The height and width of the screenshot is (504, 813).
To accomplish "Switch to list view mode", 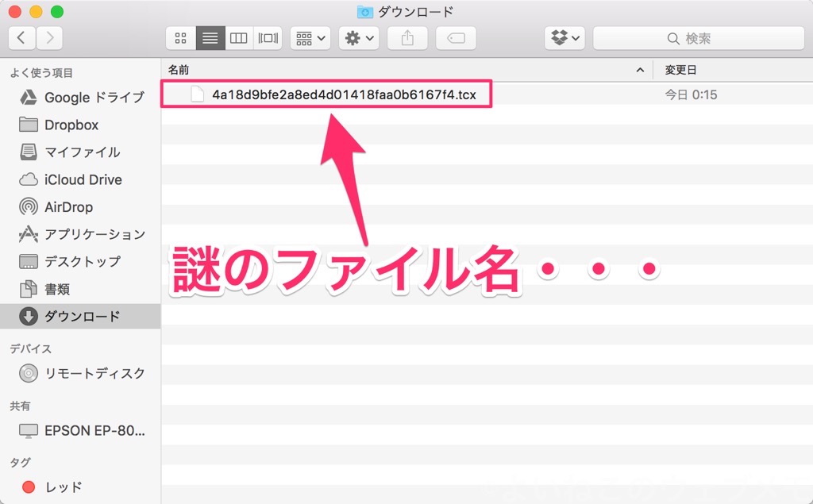I will (210, 37).
